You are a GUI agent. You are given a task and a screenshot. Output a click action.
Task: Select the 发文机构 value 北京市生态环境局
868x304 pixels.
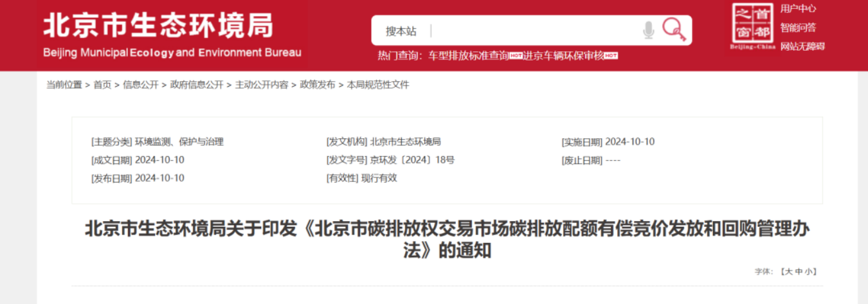point(406,142)
